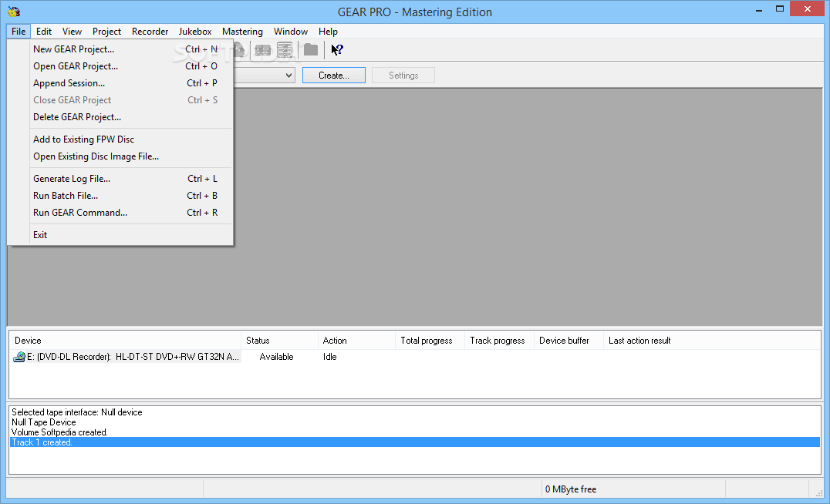The image size is (830, 504).
Task: Click log line 'Volume Softpedia created.'
Action: 59,432
